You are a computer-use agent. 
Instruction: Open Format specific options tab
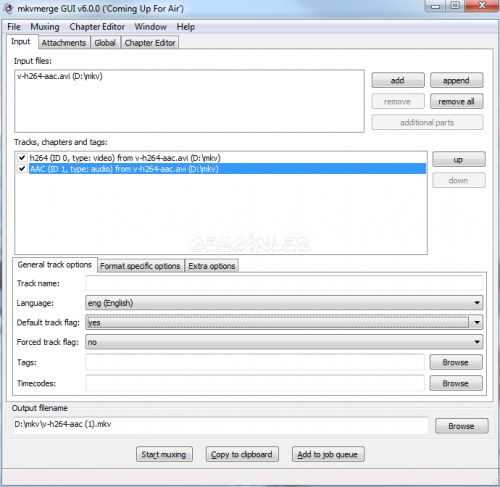pyautogui.click(x=140, y=266)
